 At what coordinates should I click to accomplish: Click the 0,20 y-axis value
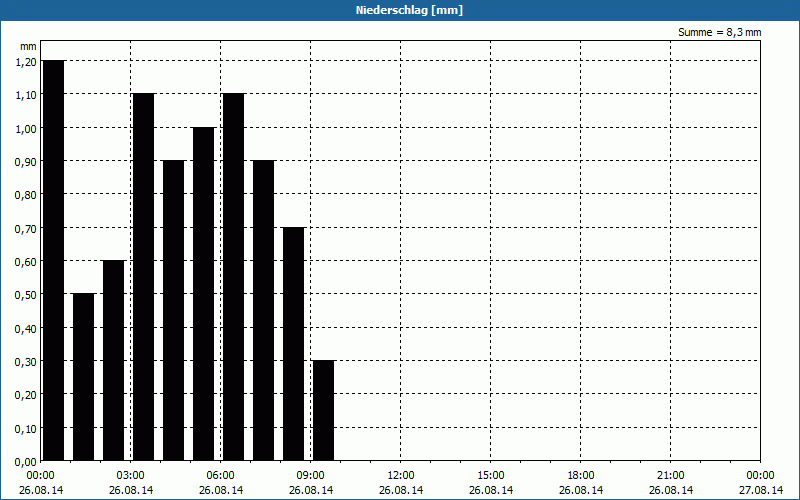tap(26, 394)
